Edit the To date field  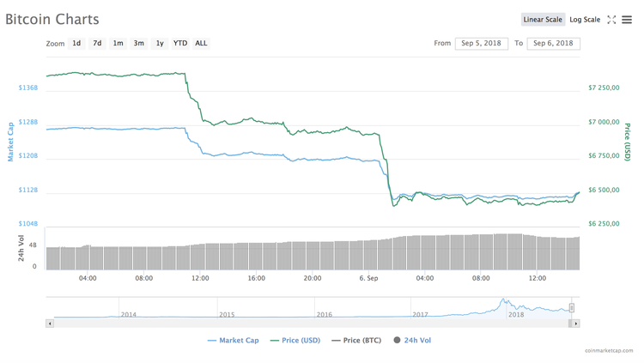[x=553, y=43]
